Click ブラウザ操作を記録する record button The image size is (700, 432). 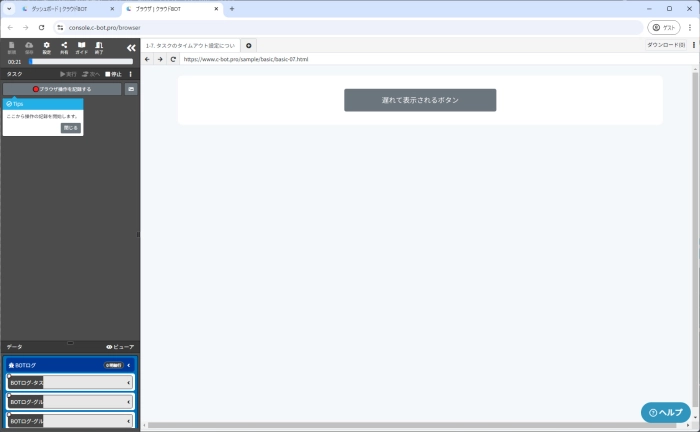62,89
